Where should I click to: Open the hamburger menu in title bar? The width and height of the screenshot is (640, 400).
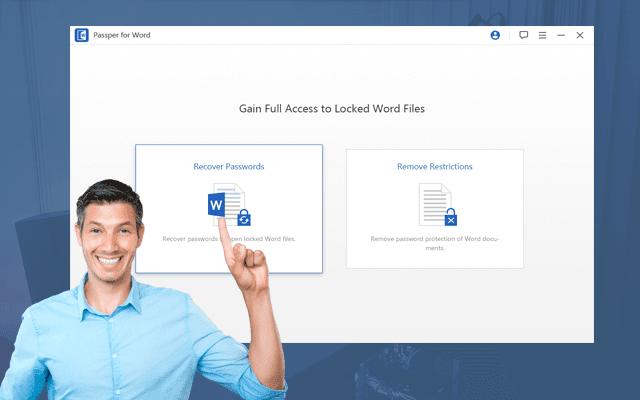pyautogui.click(x=542, y=36)
